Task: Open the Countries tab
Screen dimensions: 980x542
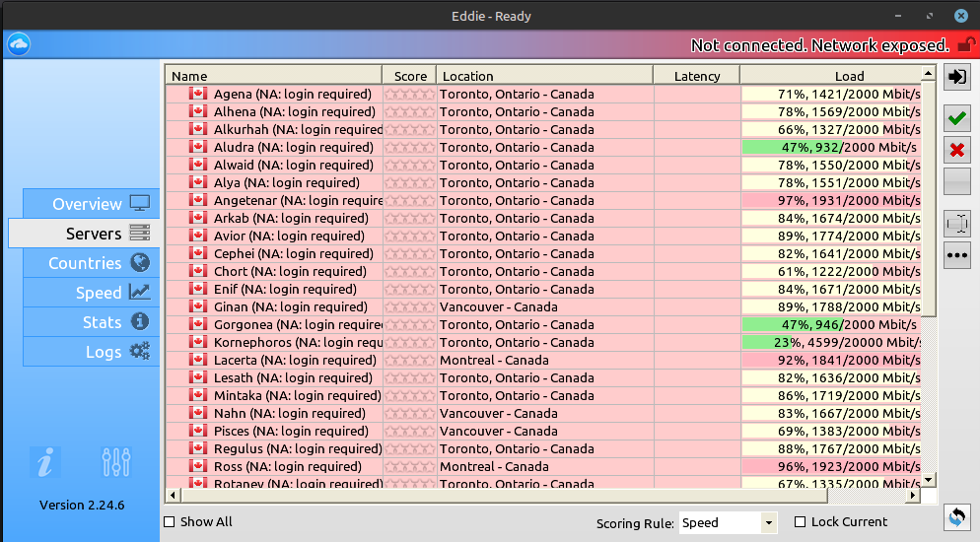Action: click(89, 263)
